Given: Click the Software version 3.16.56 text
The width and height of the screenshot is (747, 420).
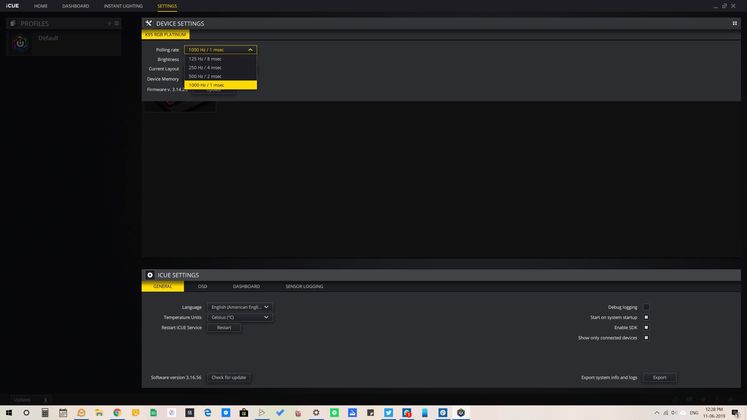Looking at the screenshot, I should (x=176, y=378).
